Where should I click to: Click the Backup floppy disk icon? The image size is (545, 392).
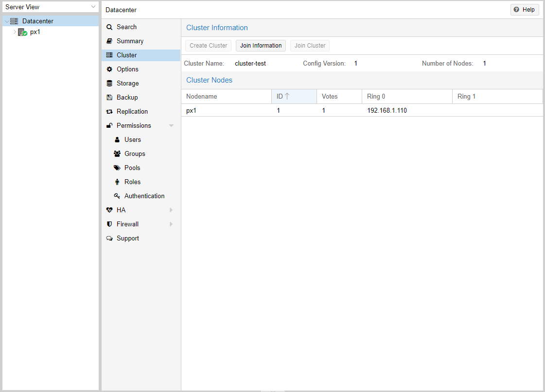click(109, 98)
